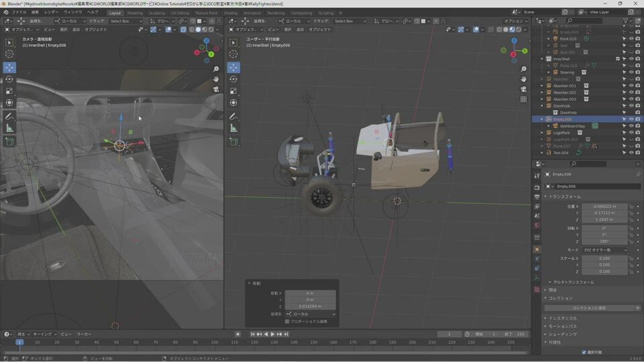This screenshot has height=362, width=644.
Task: Select the Cursor tool in left viewport
Action: pyautogui.click(x=9, y=54)
